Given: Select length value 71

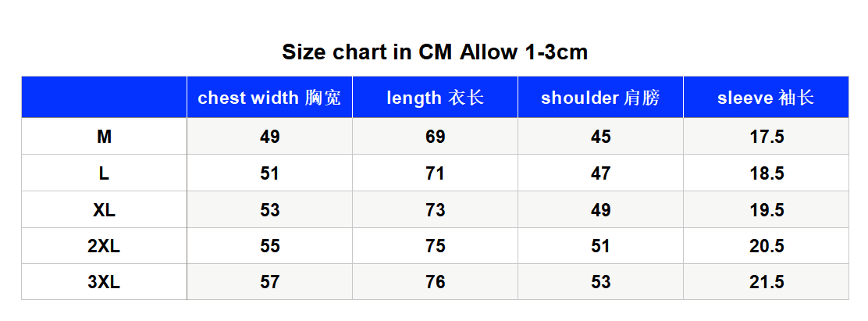Looking at the screenshot, I should click(435, 173).
